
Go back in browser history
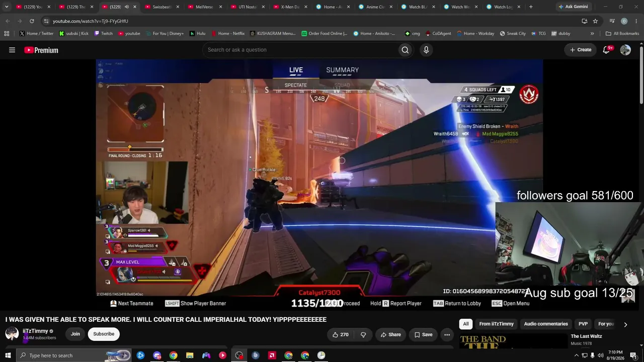[x=7, y=21]
